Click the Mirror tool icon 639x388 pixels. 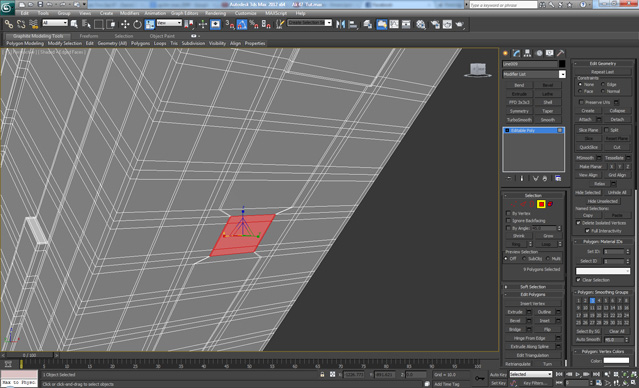click(340, 24)
